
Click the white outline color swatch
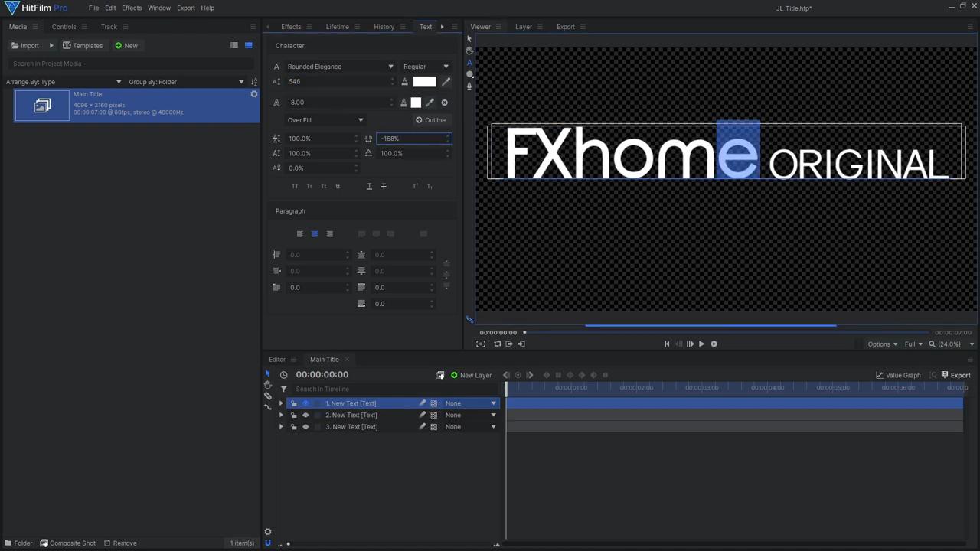pyautogui.click(x=416, y=103)
